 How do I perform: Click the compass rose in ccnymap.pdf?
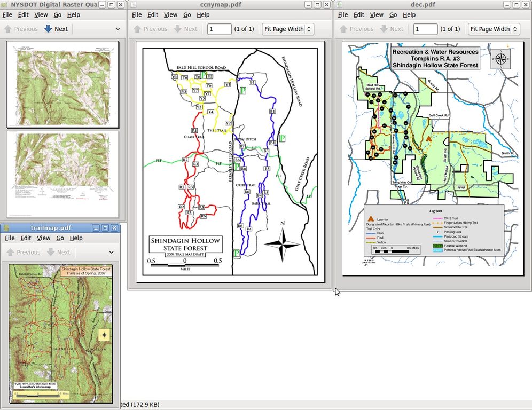tap(282, 243)
